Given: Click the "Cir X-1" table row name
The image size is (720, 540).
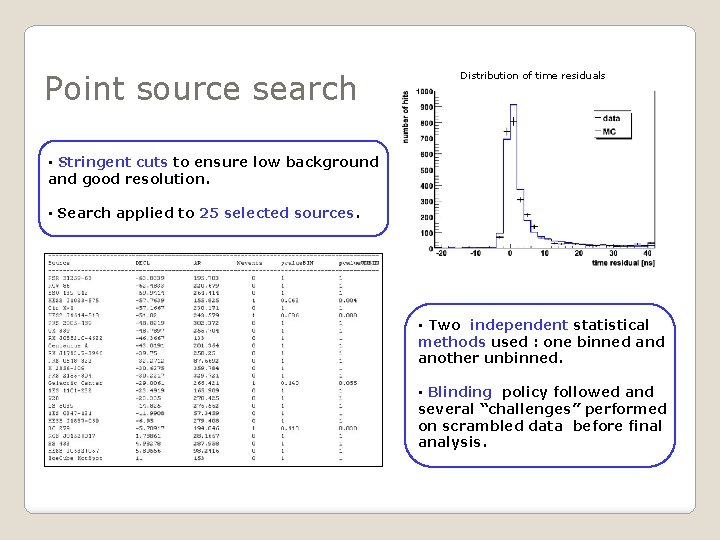Looking at the screenshot, I should point(61,308).
